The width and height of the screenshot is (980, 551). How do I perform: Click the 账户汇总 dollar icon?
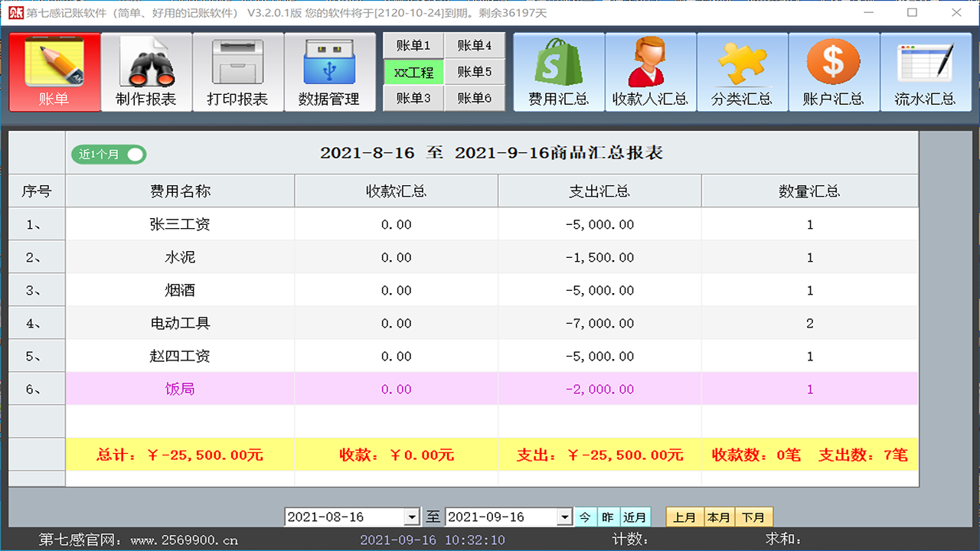(x=834, y=71)
